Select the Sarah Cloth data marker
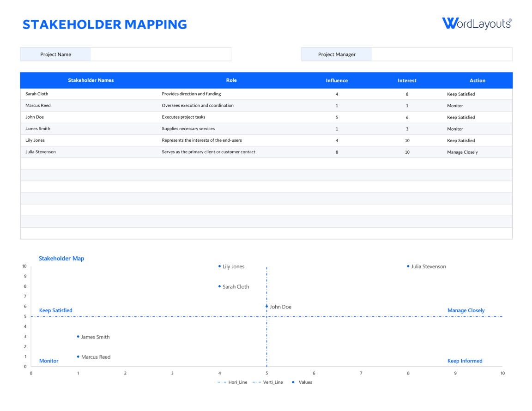This screenshot has width=532, height=411. tap(219, 286)
